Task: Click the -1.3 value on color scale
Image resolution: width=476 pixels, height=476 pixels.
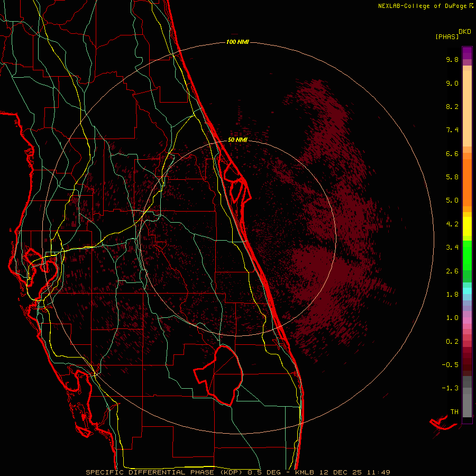Action: tap(450, 388)
